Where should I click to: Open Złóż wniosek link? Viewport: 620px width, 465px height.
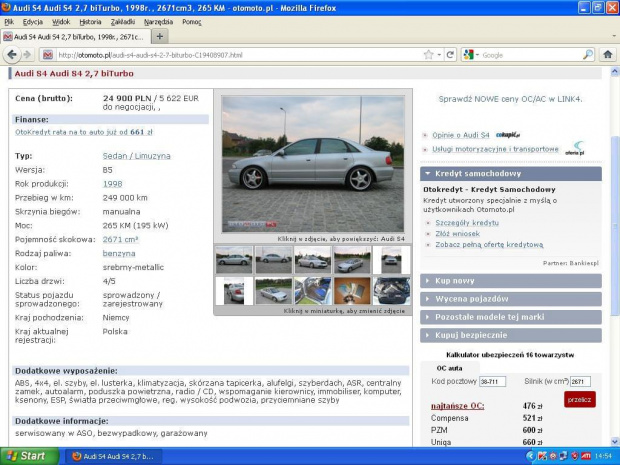[x=457, y=234]
